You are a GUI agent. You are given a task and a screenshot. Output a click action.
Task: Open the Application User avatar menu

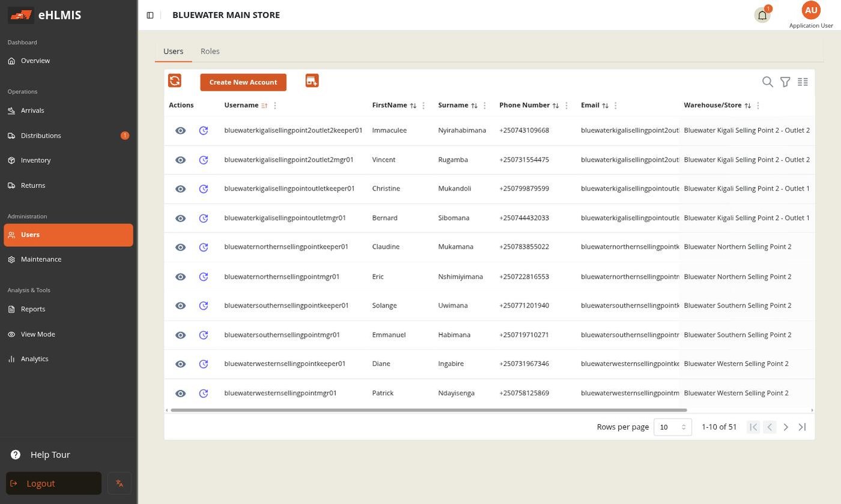point(811,10)
